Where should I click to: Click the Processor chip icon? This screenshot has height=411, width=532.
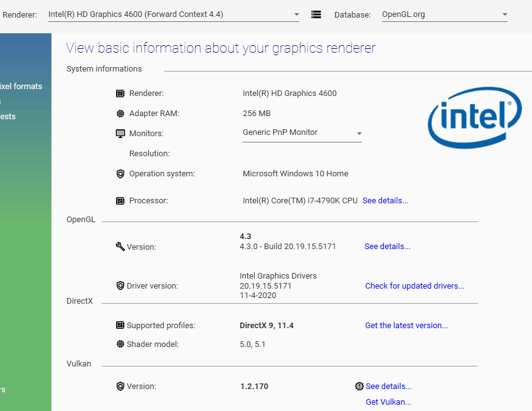click(x=120, y=201)
